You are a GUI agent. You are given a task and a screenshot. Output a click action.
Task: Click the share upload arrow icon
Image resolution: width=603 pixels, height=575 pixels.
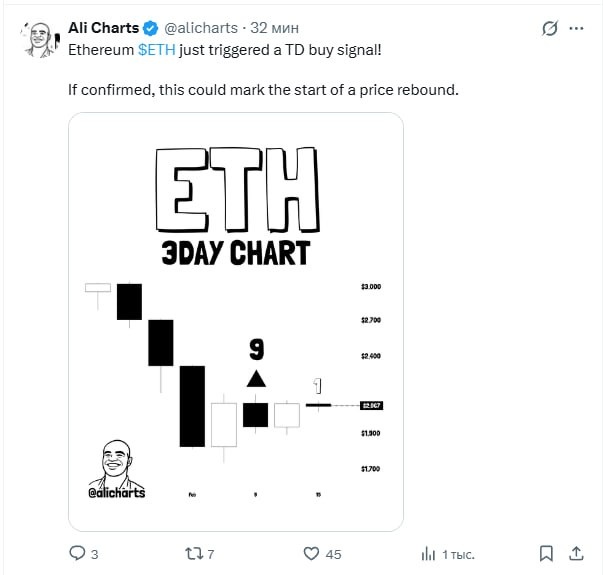pyautogui.click(x=577, y=553)
